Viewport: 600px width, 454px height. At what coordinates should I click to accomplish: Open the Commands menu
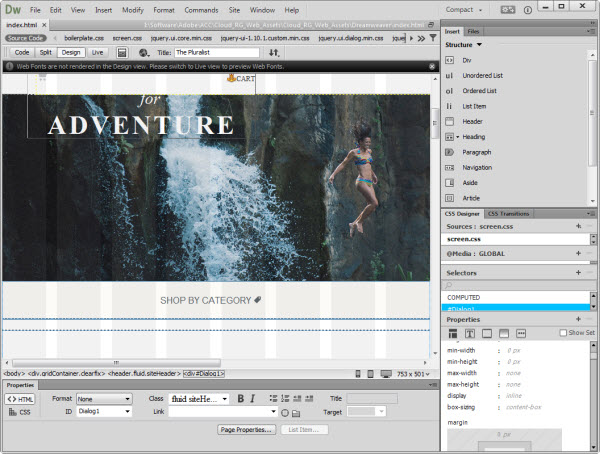(x=201, y=10)
